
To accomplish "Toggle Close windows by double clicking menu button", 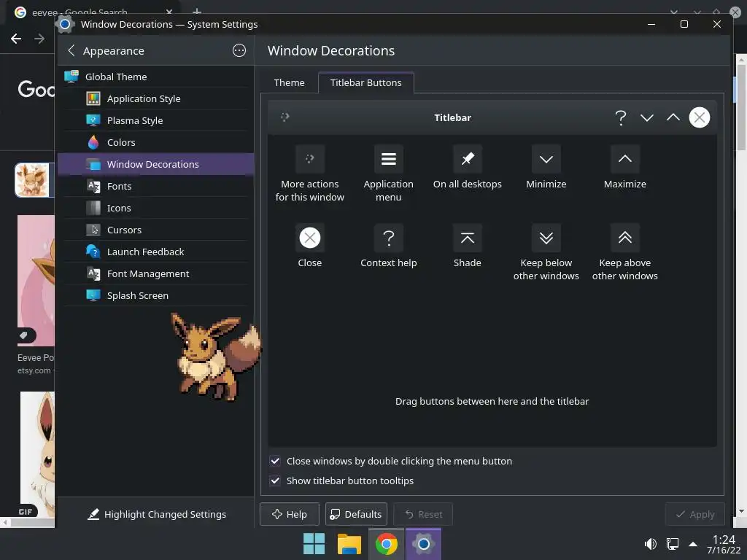I will 275,461.
